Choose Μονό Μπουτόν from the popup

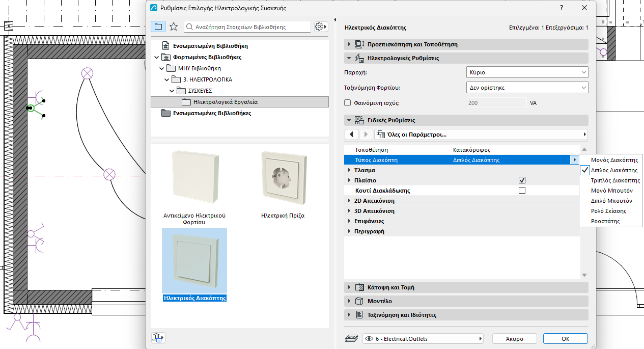pyautogui.click(x=611, y=191)
